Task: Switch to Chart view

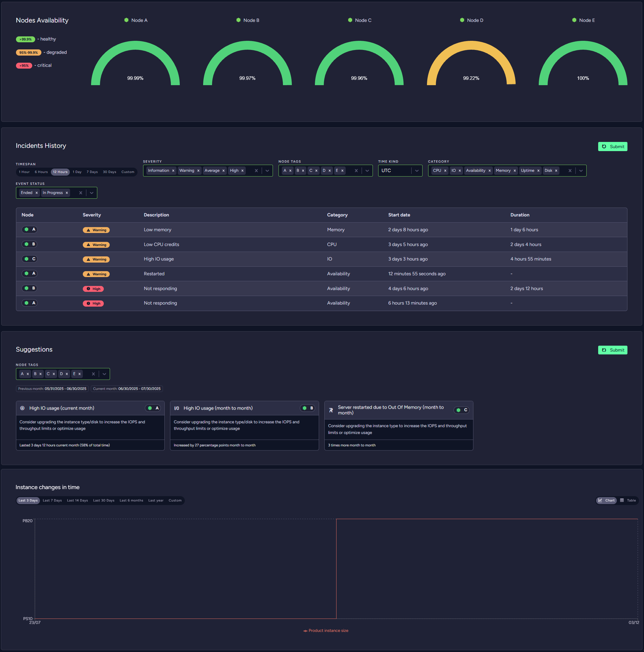Action: pos(606,501)
